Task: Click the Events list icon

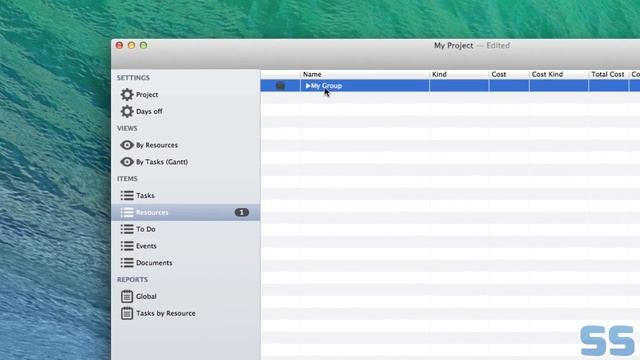Action: tap(127, 246)
